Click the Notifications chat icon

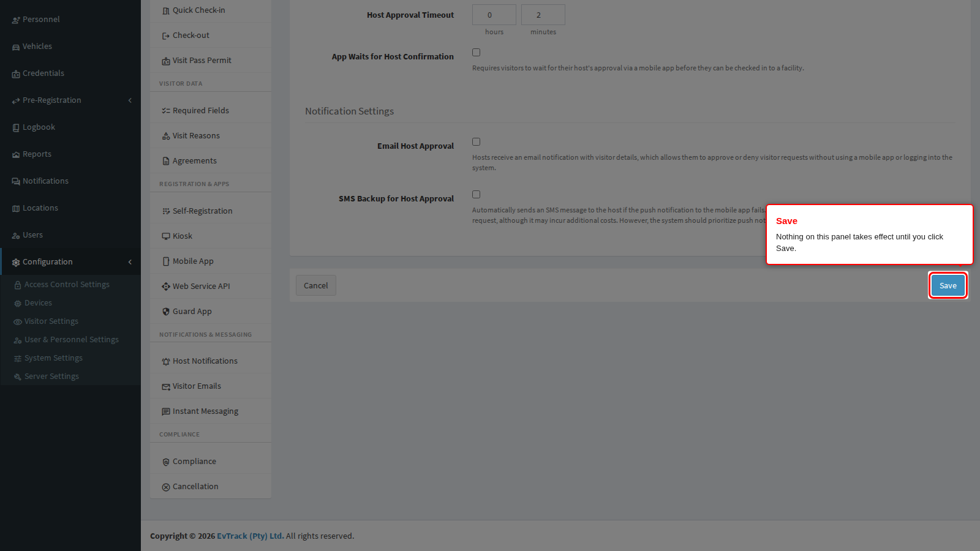point(16,182)
